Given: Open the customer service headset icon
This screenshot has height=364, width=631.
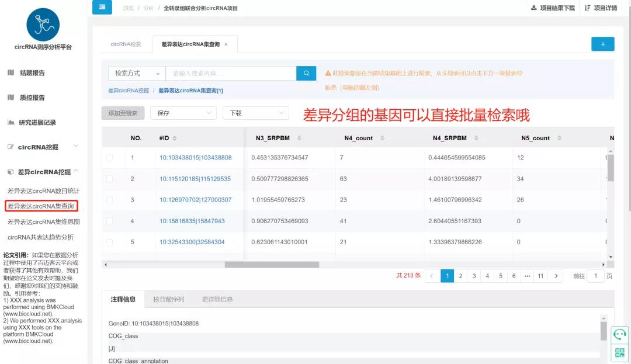Looking at the screenshot, I should (x=619, y=334).
